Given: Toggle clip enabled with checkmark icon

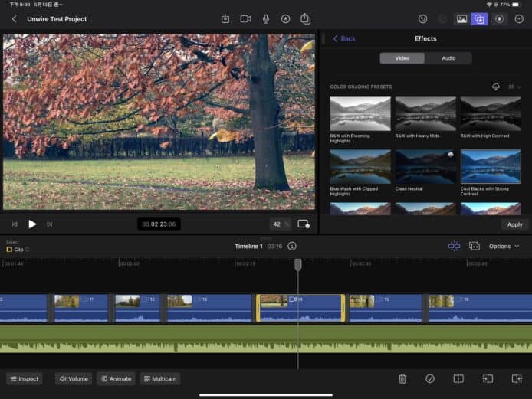Looking at the screenshot, I should coord(430,378).
